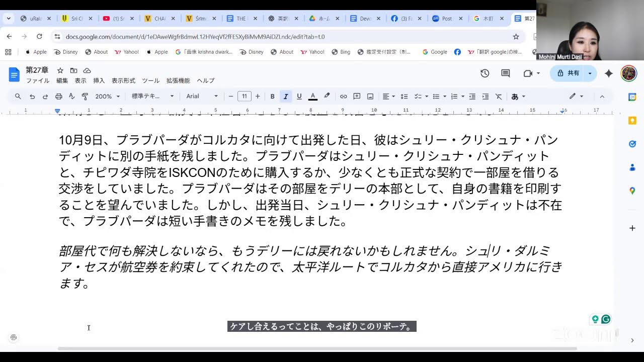Open the search menus magnifier tool

click(x=18, y=97)
